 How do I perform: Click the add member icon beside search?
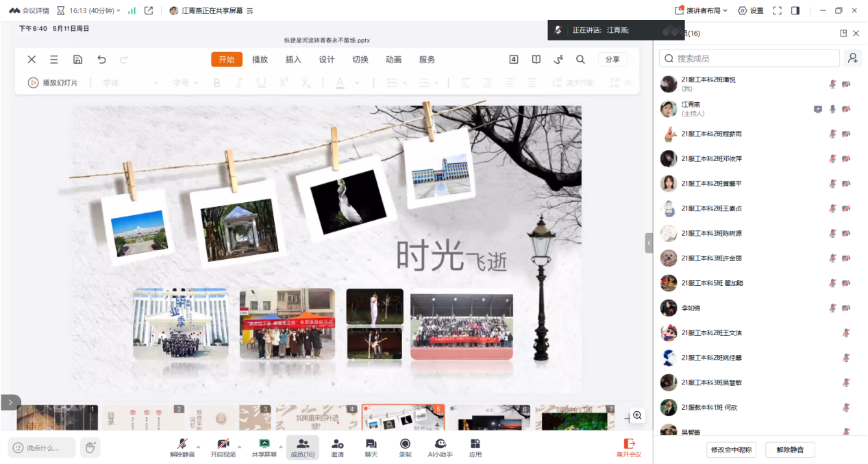pyautogui.click(x=852, y=58)
